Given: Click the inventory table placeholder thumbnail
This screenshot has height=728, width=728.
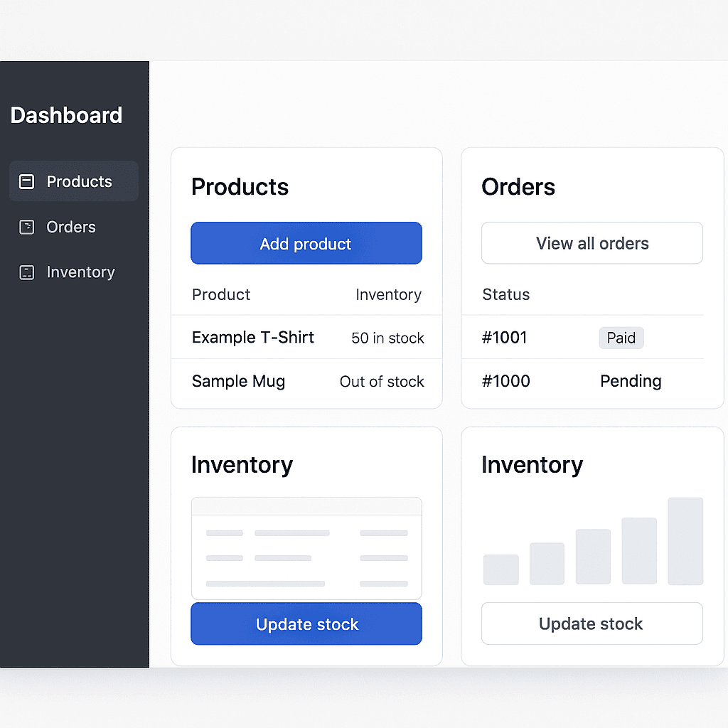Looking at the screenshot, I should [306, 548].
